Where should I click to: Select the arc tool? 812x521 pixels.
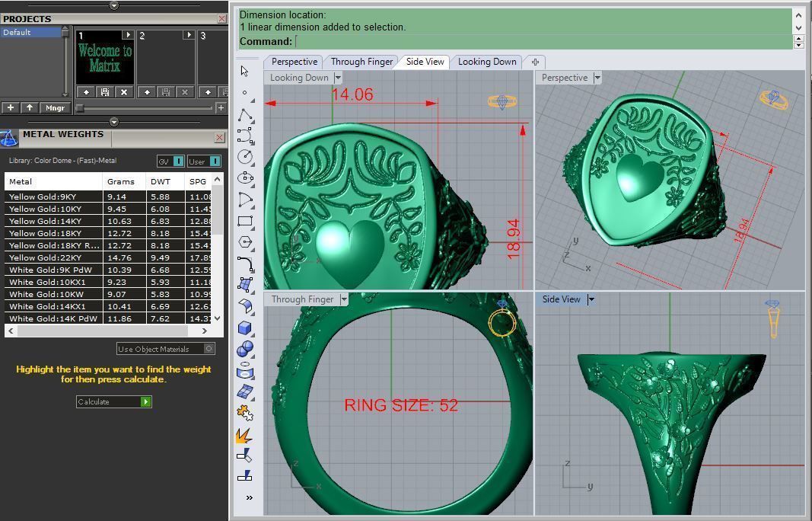coord(245,200)
